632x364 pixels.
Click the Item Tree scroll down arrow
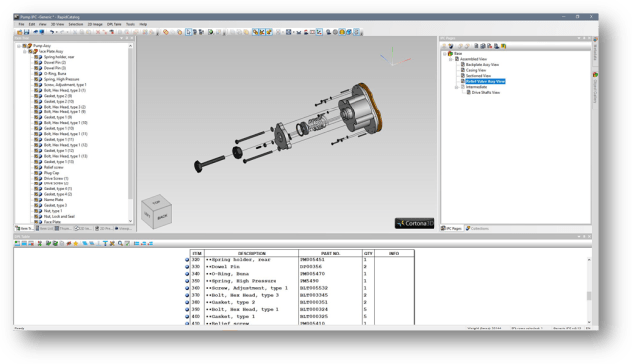coord(130,221)
